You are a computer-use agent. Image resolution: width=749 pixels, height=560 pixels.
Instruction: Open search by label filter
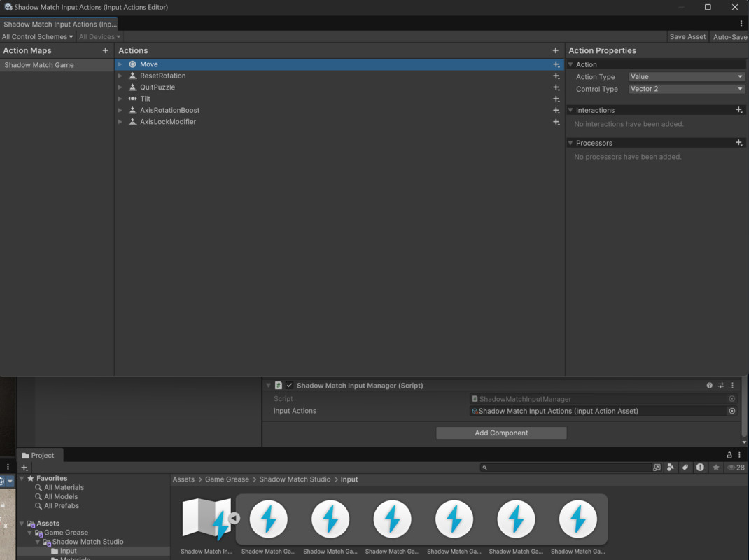coord(685,468)
